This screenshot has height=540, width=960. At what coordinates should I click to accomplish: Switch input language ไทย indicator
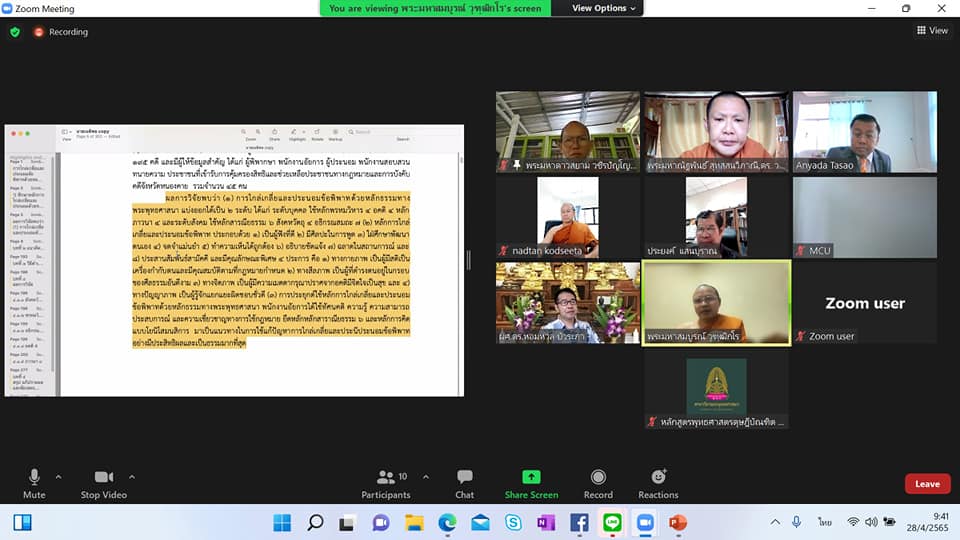pyautogui.click(x=825, y=522)
